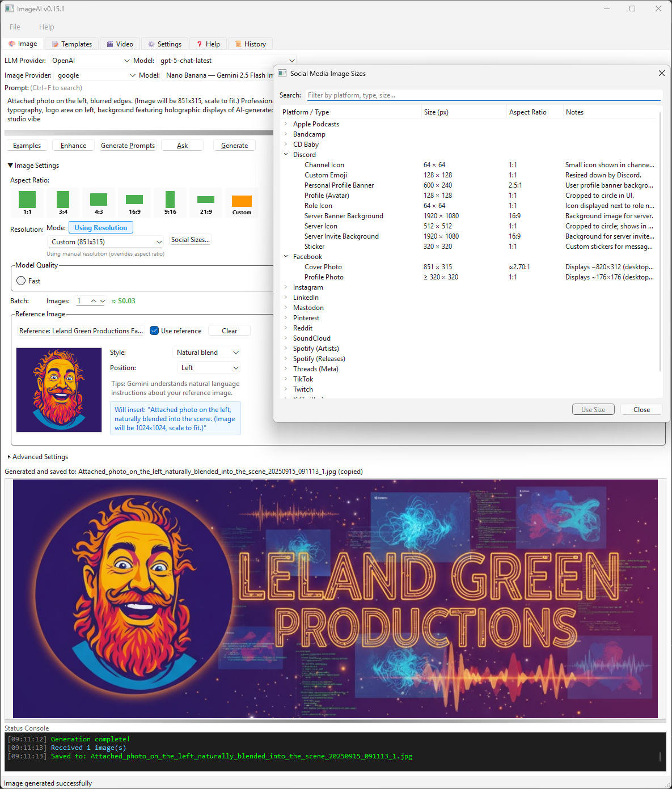Open the File menu

[x=14, y=27]
